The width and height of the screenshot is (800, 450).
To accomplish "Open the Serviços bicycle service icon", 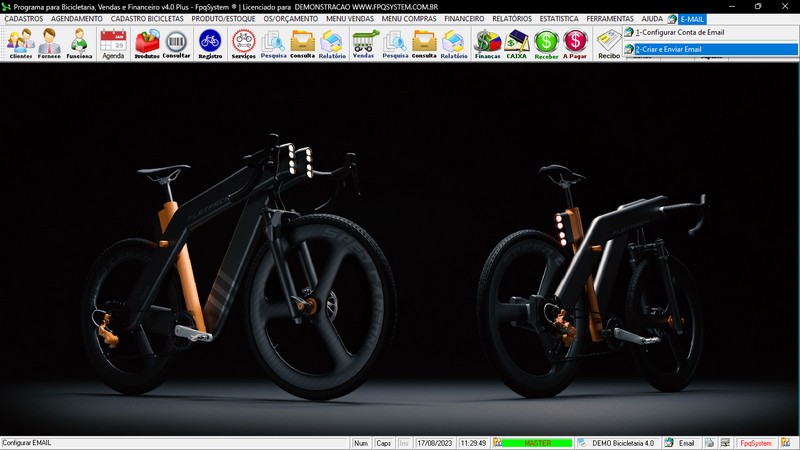I will click(243, 43).
